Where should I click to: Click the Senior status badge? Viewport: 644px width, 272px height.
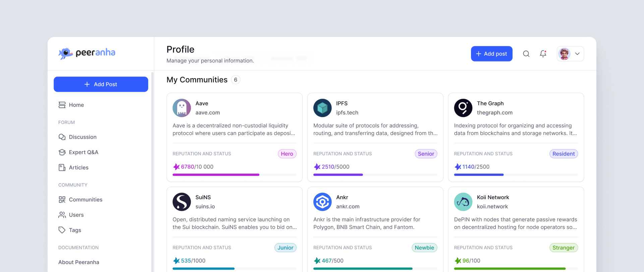pyautogui.click(x=426, y=154)
